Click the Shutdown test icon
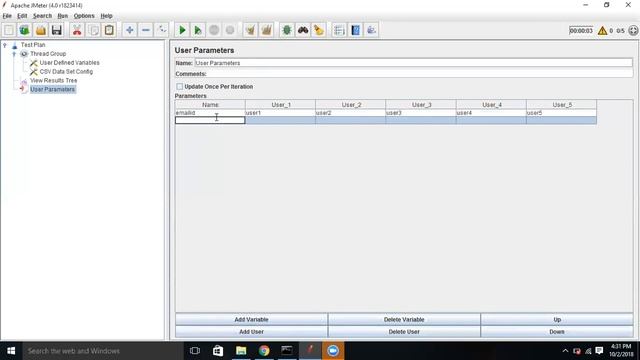640x360 pixels. pyautogui.click(x=230, y=30)
